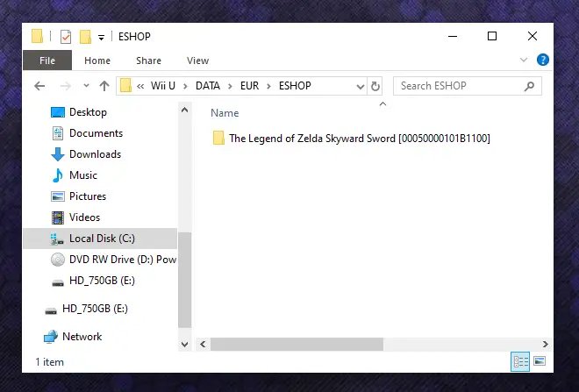This screenshot has height=392, width=579.
Task: Open Help with the blue question icon
Action: (542, 60)
